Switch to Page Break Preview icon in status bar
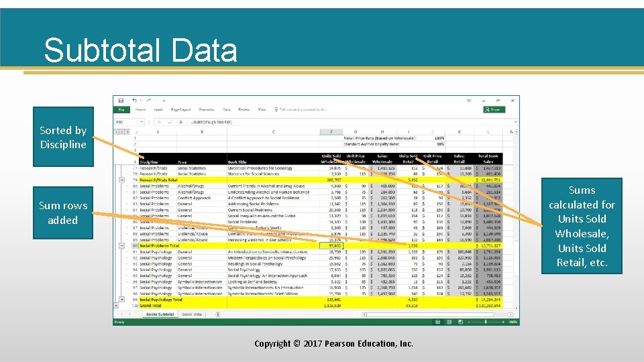644x362 pixels. click(460, 322)
